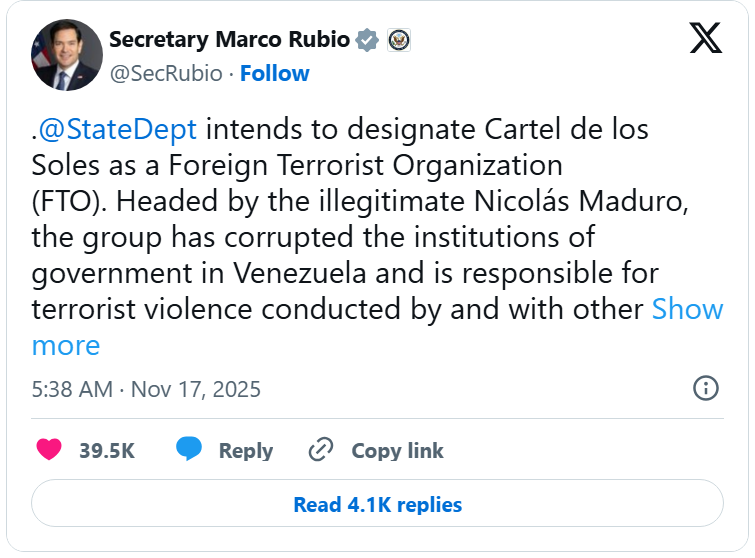
Task: Click the blue reply bubble icon
Action: (x=189, y=450)
